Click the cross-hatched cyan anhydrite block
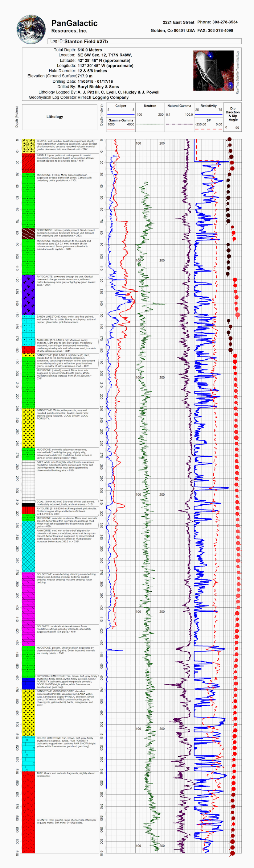The image size is (254, 868). [29, 546]
